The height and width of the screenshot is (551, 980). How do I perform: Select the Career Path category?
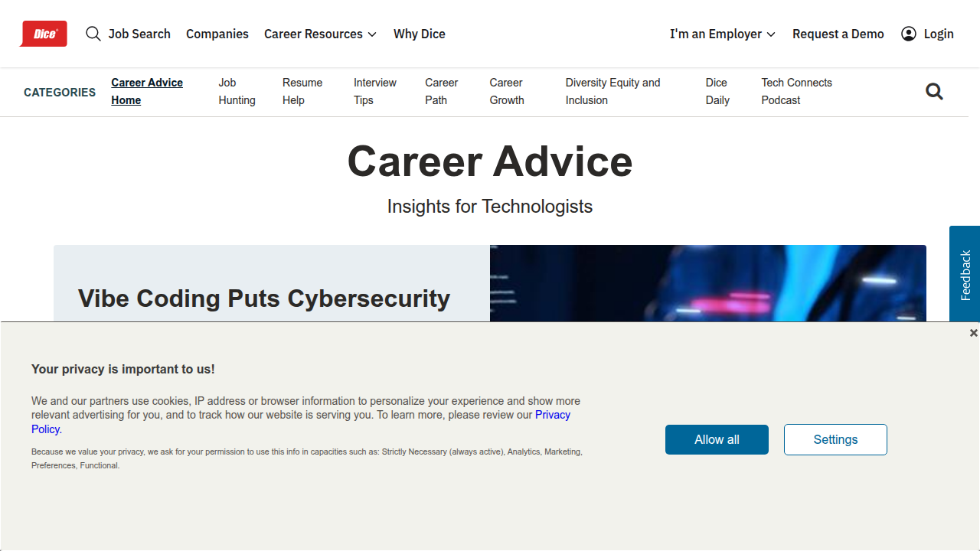[442, 91]
